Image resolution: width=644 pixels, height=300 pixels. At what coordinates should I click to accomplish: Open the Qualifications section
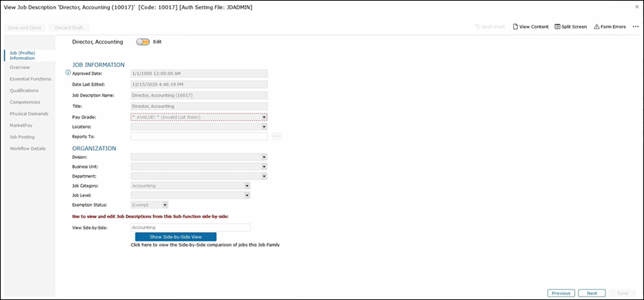24,91
